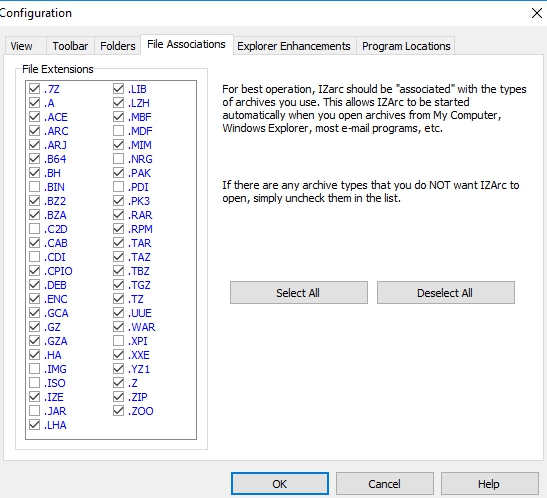547x498 pixels.
Task: Disable the .RAR association
Action: (119, 215)
